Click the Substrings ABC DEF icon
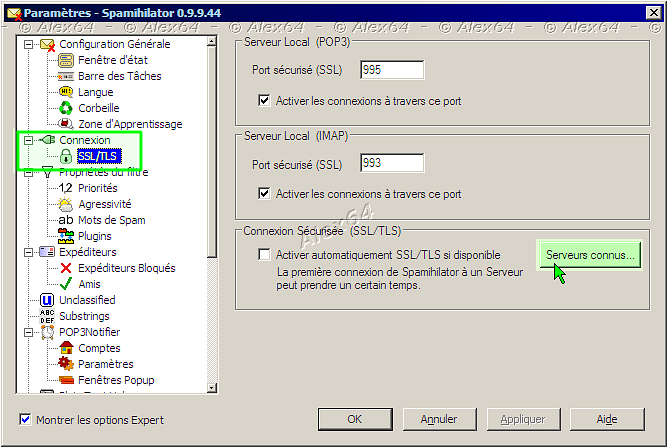This screenshot has width=667, height=447. point(47,316)
